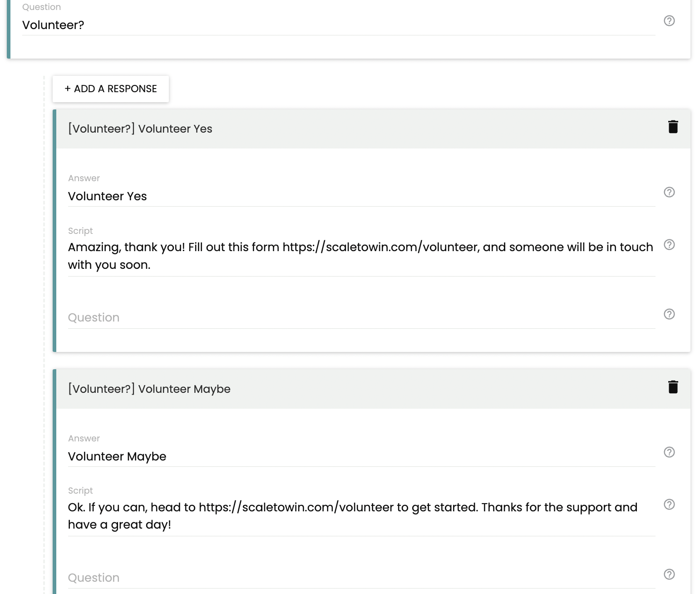The width and height of the screenshot is (700, 594).
Task: Open help for empty Question under Volunteer Yes
Action: (x=669, y=314)
